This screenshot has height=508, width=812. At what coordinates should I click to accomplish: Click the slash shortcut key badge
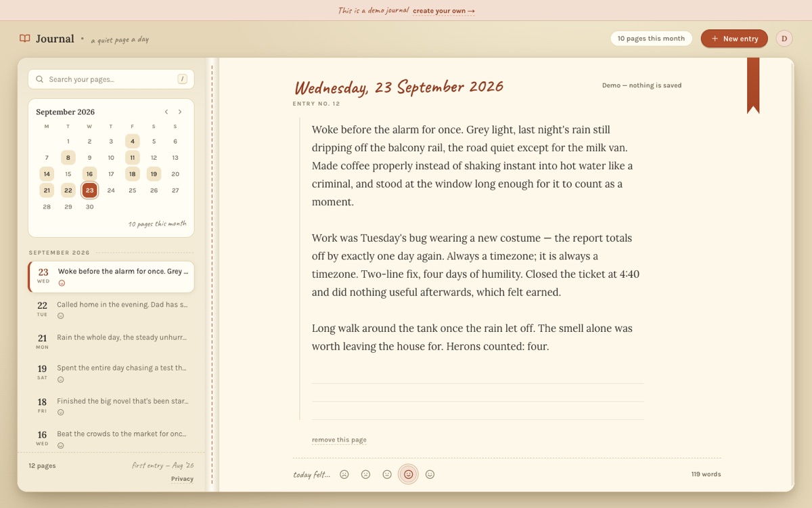pyautogui.click(x=182, y=79)
